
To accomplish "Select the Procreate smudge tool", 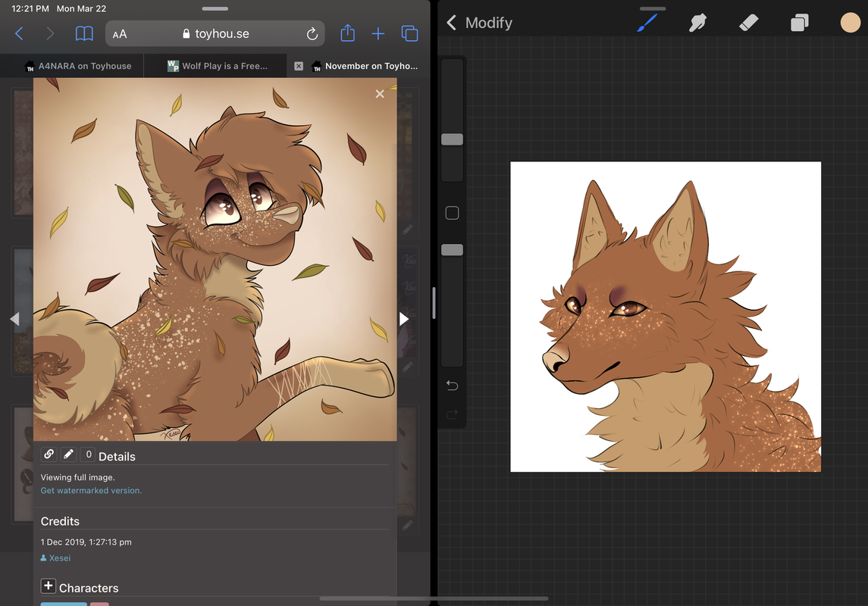I will click(x=697, y=23).
